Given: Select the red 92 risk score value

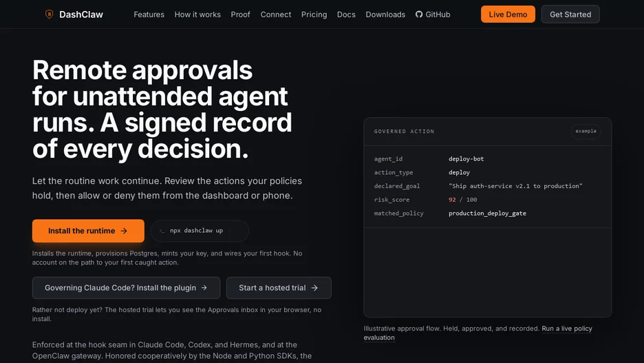Looking at the screenshot, I should 452,199.
